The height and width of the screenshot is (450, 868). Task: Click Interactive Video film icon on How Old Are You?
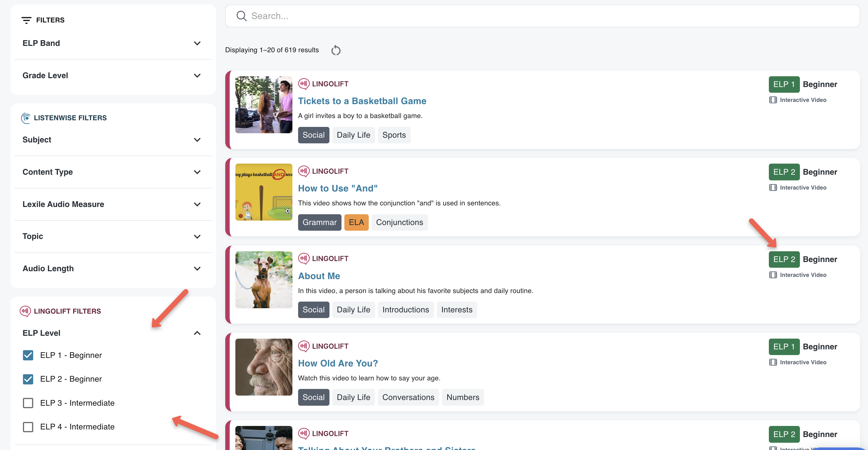click(773, 362)
